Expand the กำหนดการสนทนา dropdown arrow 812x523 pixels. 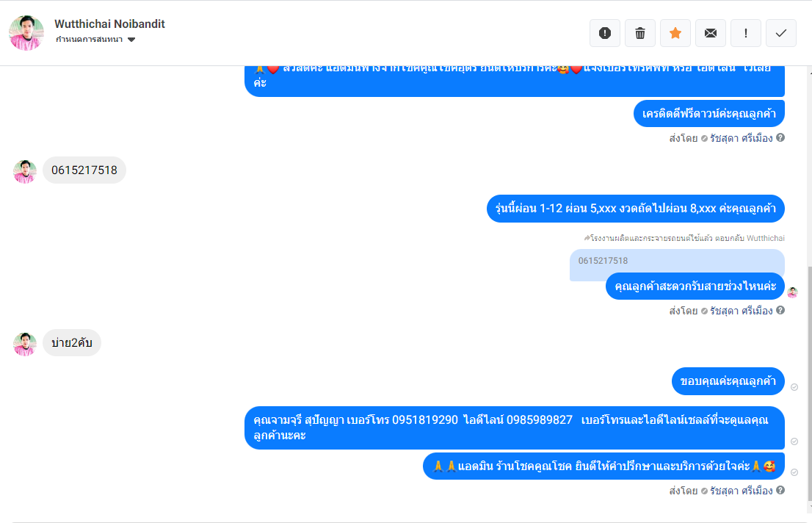[131, 40]
